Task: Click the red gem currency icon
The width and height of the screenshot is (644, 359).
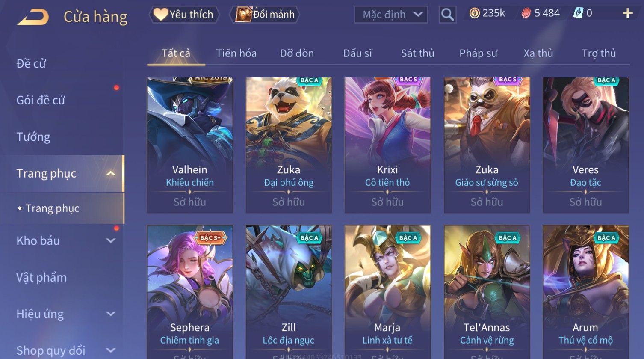Action: coord(526,13)
